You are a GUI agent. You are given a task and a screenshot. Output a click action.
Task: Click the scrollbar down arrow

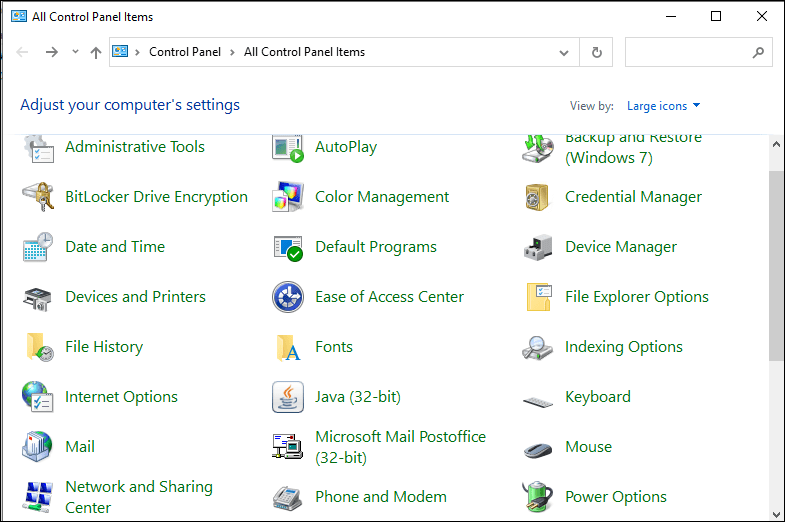coord(776,514)
